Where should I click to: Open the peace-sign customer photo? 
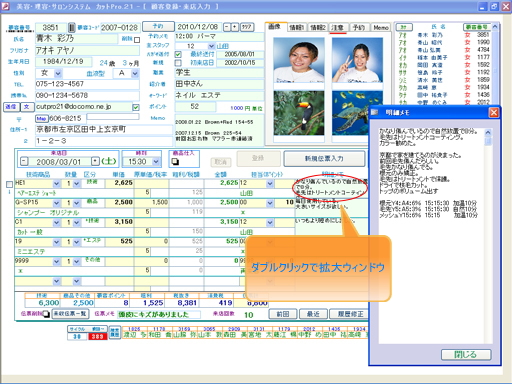pyautogui.click(x=357, y=60)
